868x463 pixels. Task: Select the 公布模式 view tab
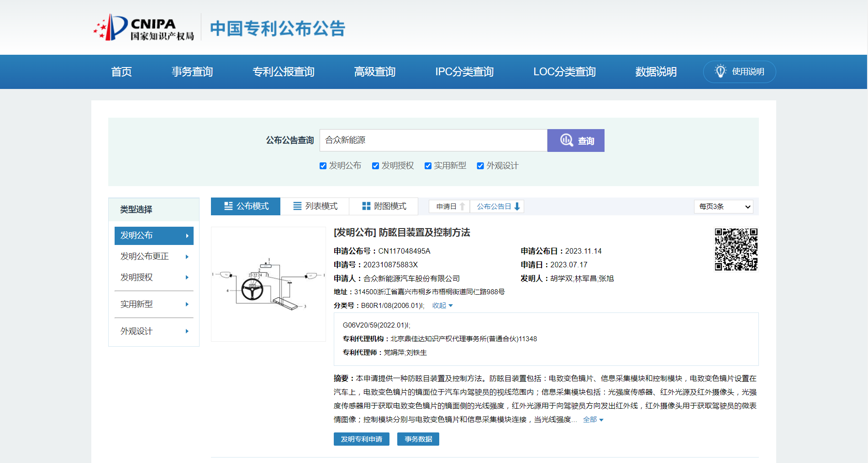coord(246,206)
